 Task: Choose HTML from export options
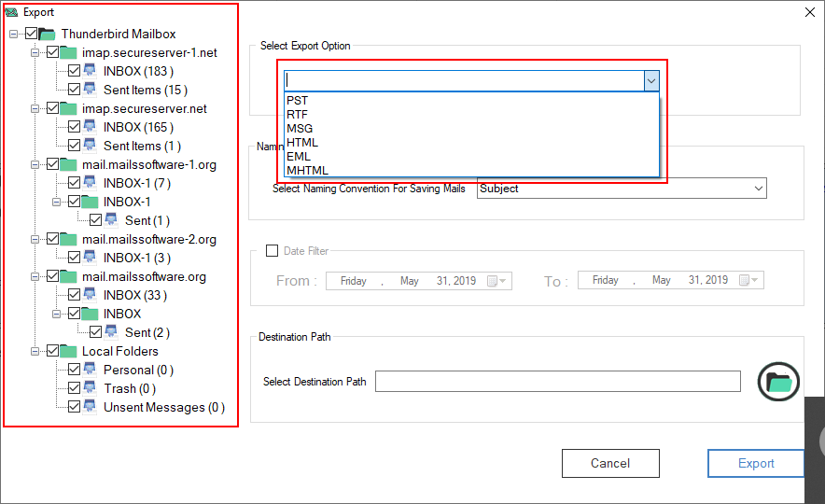[471, 143]
